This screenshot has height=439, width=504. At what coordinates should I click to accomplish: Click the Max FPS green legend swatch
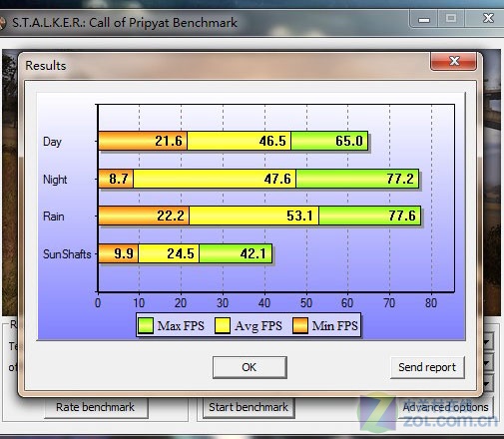(x=146, y=325)
